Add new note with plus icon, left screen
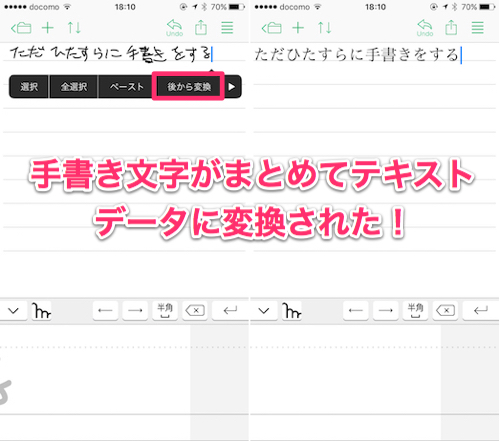The image size is (500, 441). [x=48, y=28]
